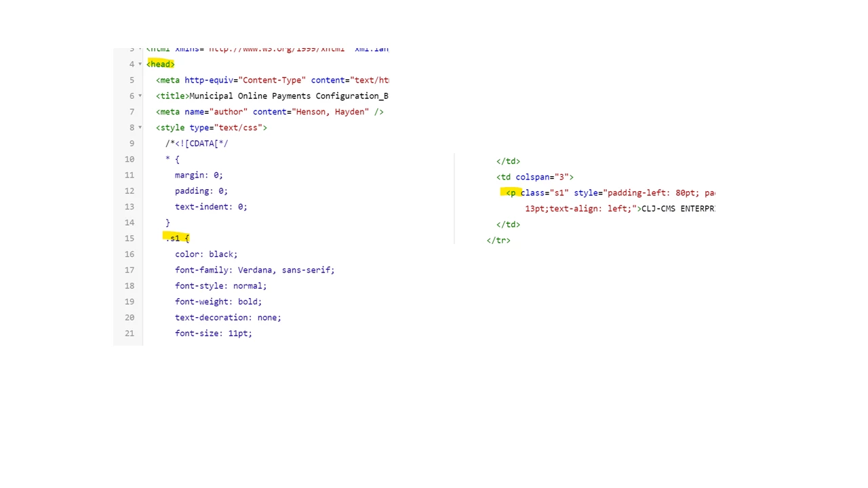
Task: Collapse the head tag fold arrow on line 4
Action: pos(140,64)
